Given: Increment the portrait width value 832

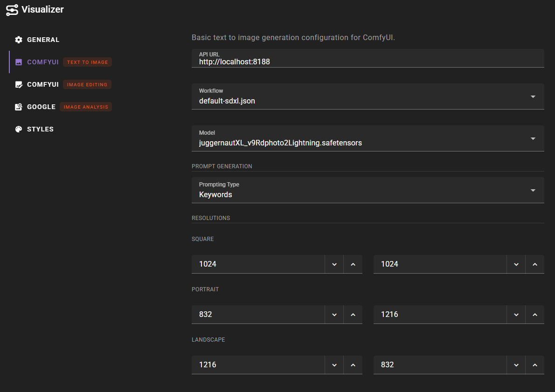Looking at the screenshot, I should point(353,314).
